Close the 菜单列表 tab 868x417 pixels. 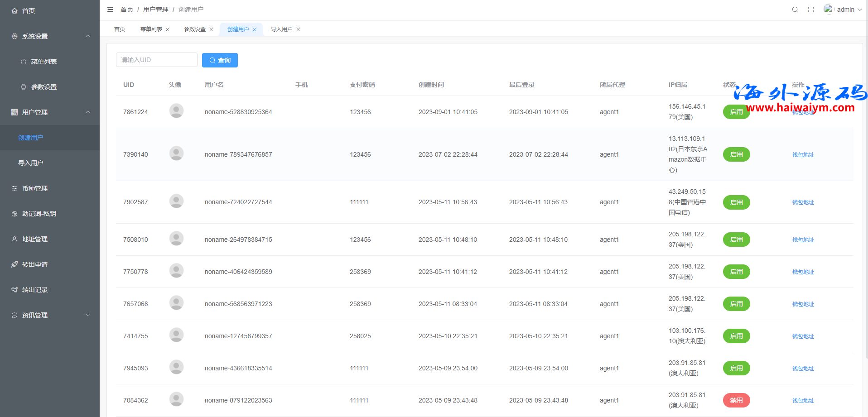click(x=168, y=29)
